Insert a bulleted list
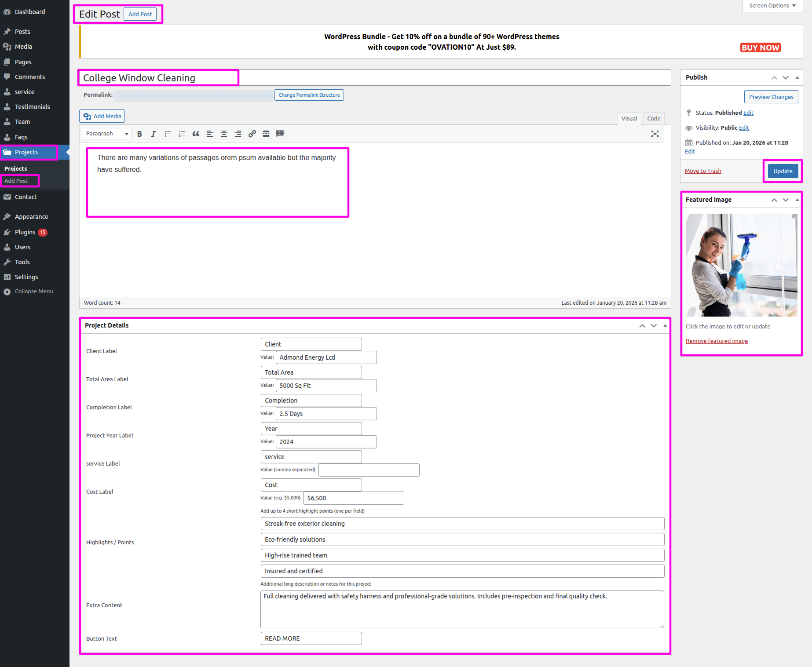This screenshot has height=667, width=812. tap(168, 134)
